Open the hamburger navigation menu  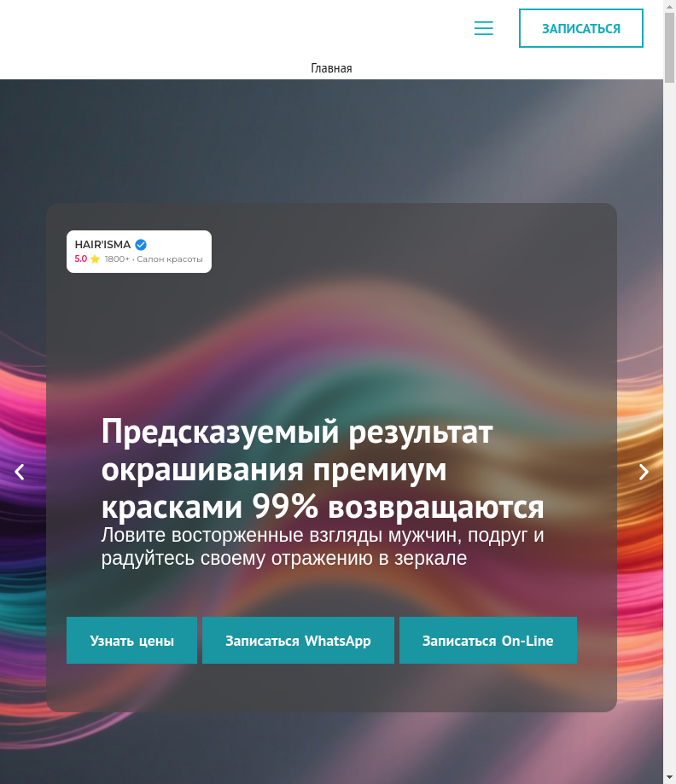[483, 28]
